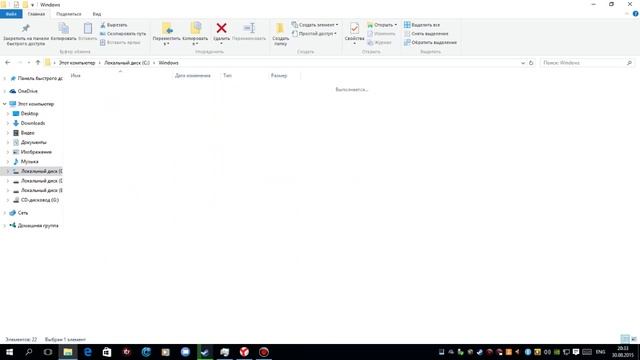Open the Простой доступ dropdown

click(x=314, y=33)
